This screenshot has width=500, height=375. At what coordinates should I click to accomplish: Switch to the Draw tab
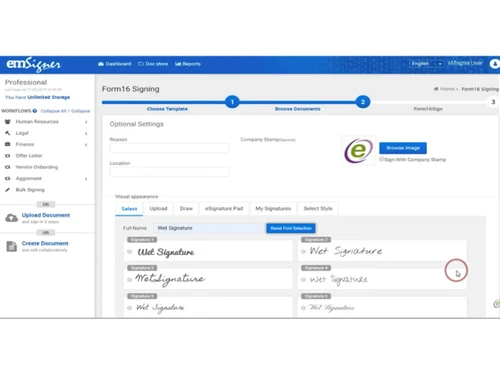pos(186,208)
